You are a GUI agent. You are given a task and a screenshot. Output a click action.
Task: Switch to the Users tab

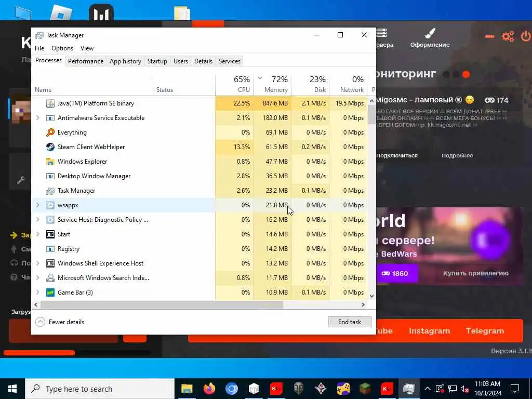[180, 61]
